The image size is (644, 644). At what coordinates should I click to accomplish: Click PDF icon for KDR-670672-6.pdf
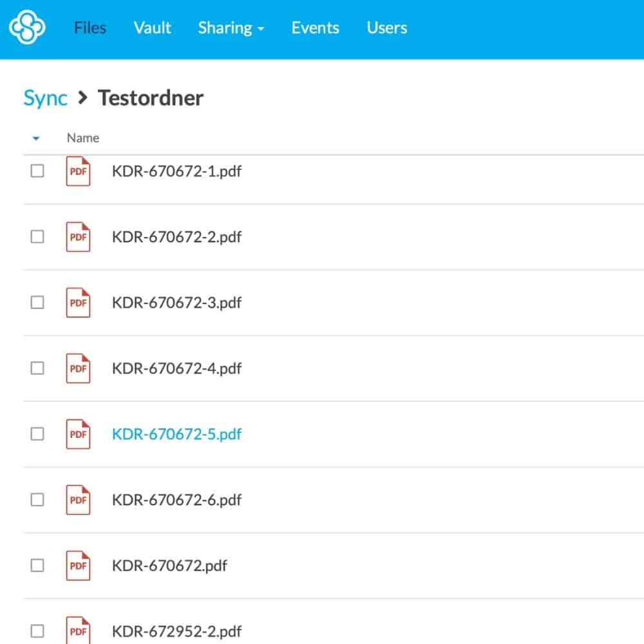(78, 500)
